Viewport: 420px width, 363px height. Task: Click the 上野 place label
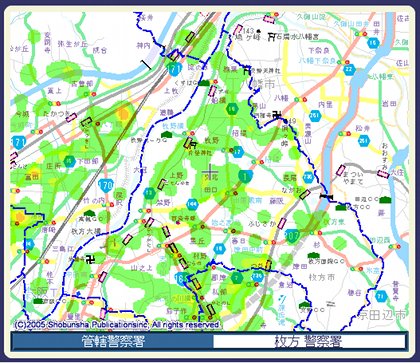177,175
